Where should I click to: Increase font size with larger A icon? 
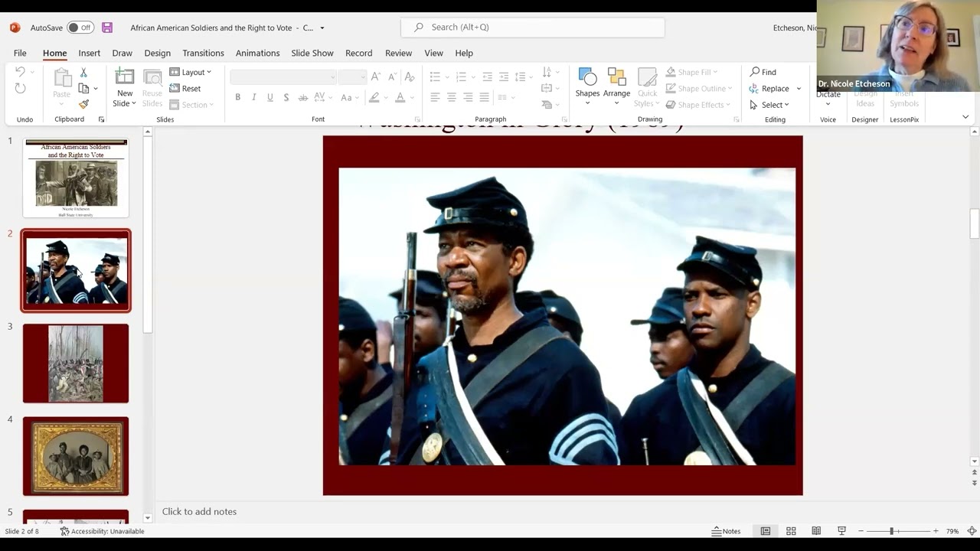coord(375,77)
